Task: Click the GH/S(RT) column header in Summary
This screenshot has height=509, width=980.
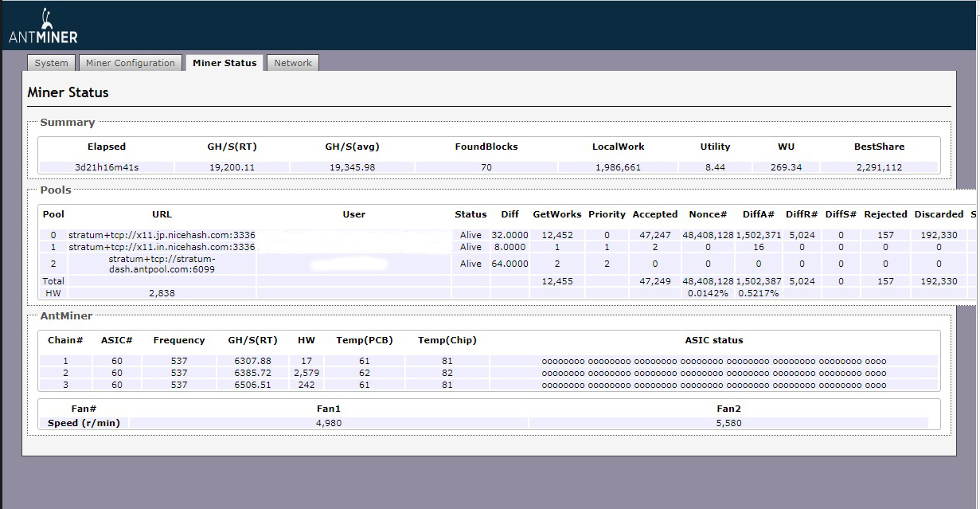Action: pyautogui.click(x=232, y=147)
